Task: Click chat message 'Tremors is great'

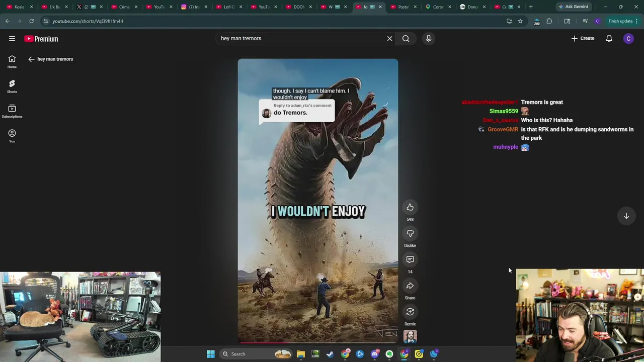Action: (x=542, y=103)
